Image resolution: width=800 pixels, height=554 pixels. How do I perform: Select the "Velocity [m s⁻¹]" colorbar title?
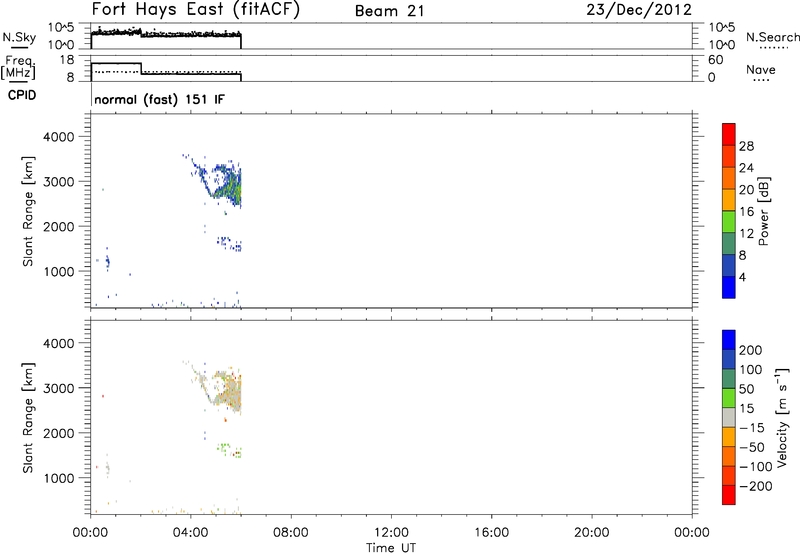click(x=782, y=417)
